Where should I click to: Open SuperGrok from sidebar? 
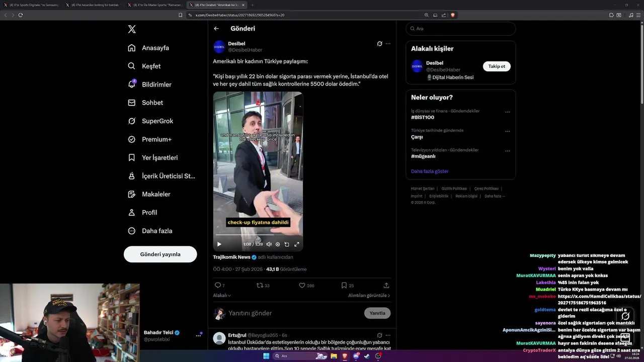pos(150,121)
